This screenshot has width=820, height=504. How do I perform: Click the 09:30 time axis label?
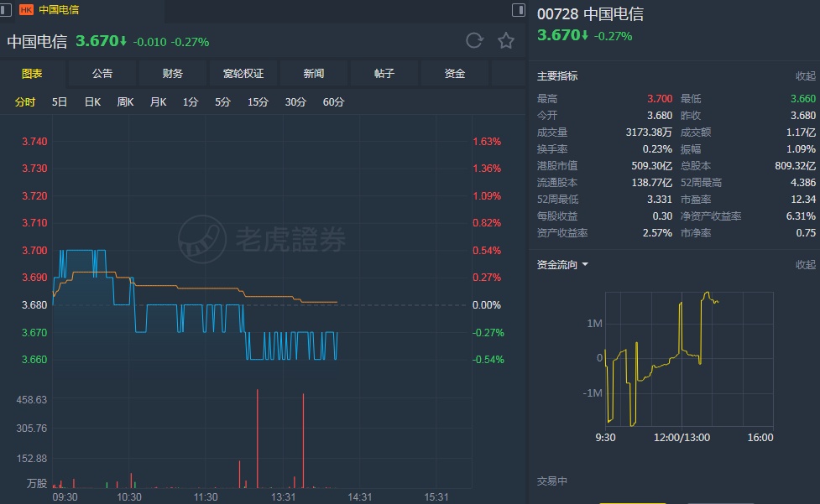[65, 496]
